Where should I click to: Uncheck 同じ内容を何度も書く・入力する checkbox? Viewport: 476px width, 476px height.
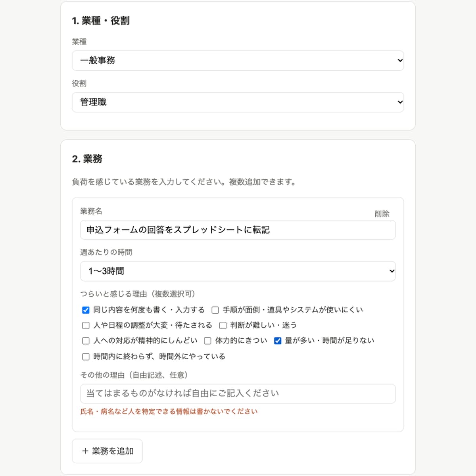point(86,310)
